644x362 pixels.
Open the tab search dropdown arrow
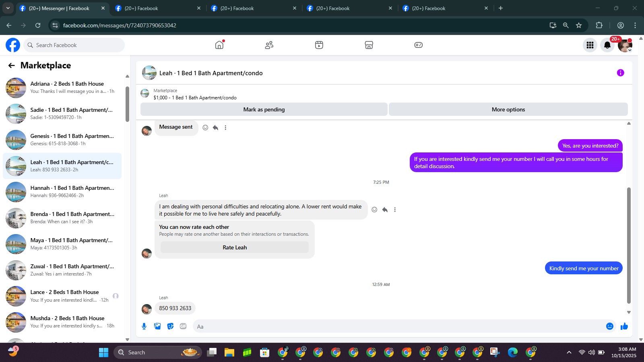pyautogui.click(x=8, y=8)
